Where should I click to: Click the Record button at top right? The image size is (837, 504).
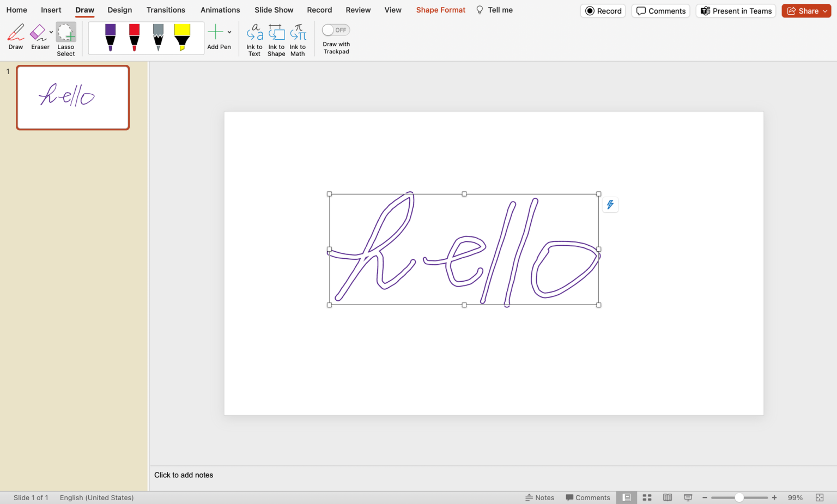pyautogui.click(x=603, y=11)
